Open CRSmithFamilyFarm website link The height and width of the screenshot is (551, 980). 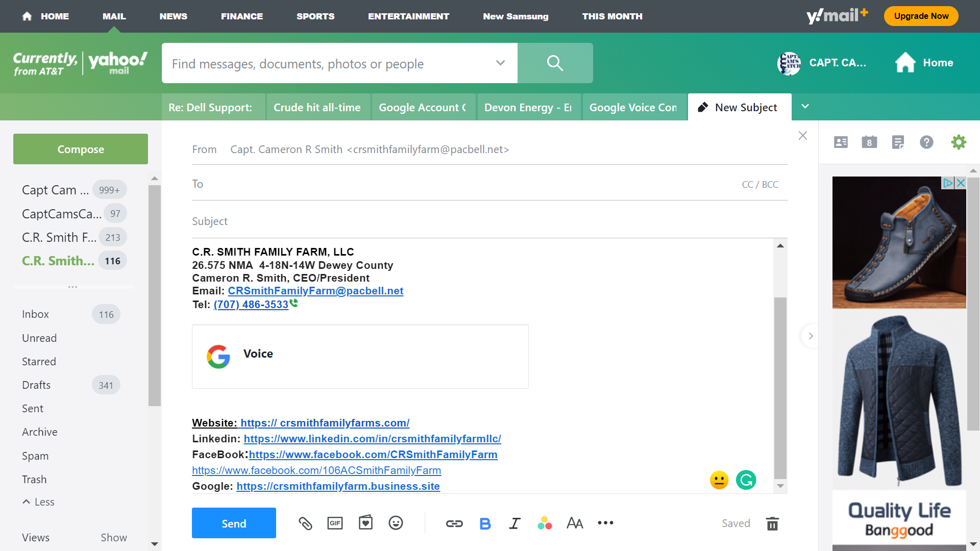coord(325,422)
